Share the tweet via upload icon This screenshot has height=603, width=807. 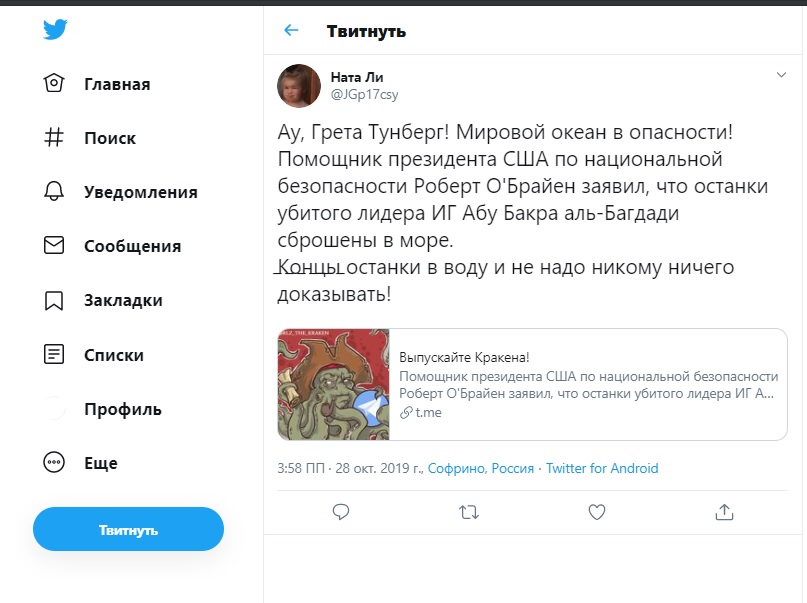click(x=724, y=512)
